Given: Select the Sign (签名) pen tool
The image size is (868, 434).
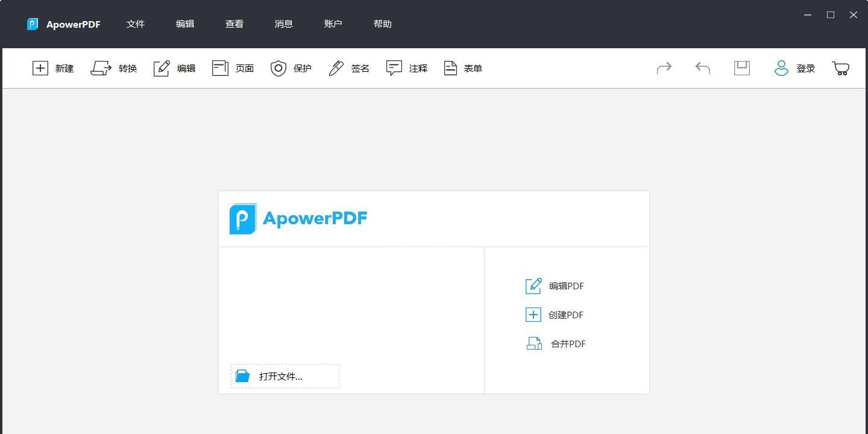Looking at the screenshot, I should point(336,68).
